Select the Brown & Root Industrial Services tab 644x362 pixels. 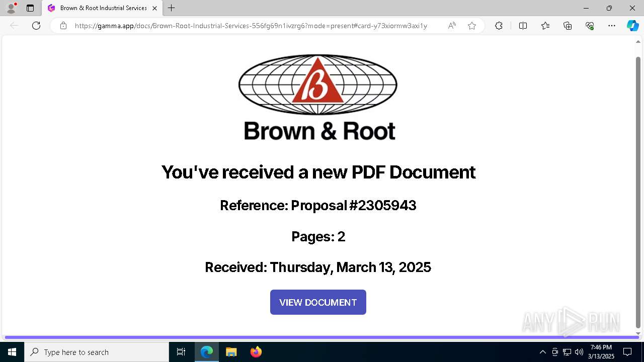[102, 8]
